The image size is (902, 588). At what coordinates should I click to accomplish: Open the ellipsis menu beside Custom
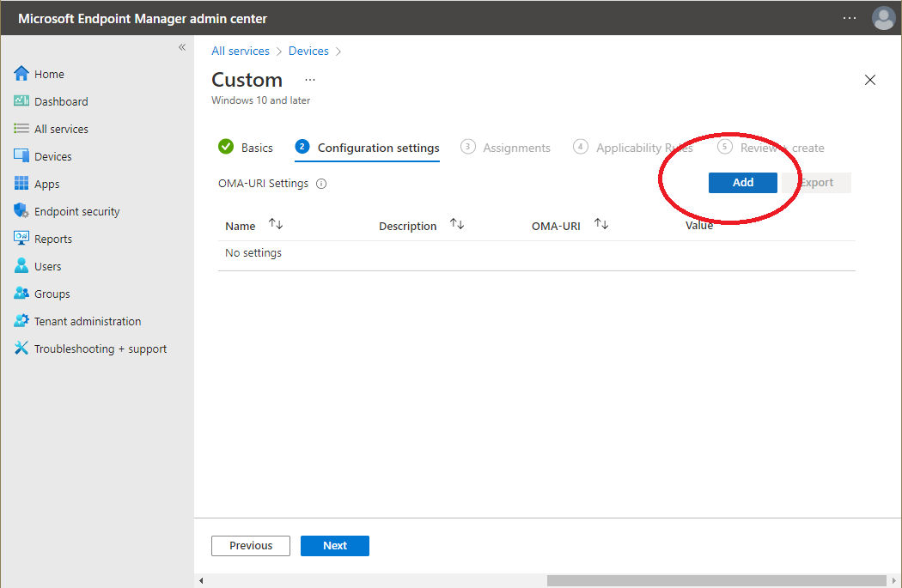(310, 80)
